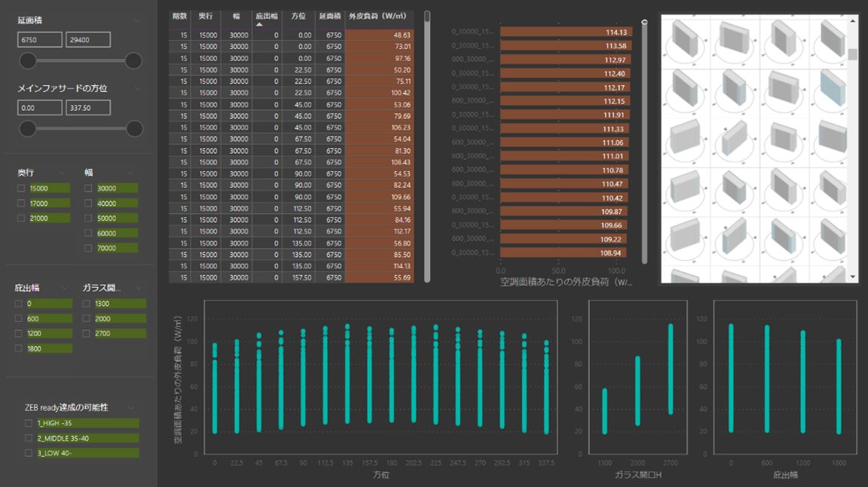Click the 庇出幅 column header in table
This screenshot has height=487, width=868.
(266, 16)
